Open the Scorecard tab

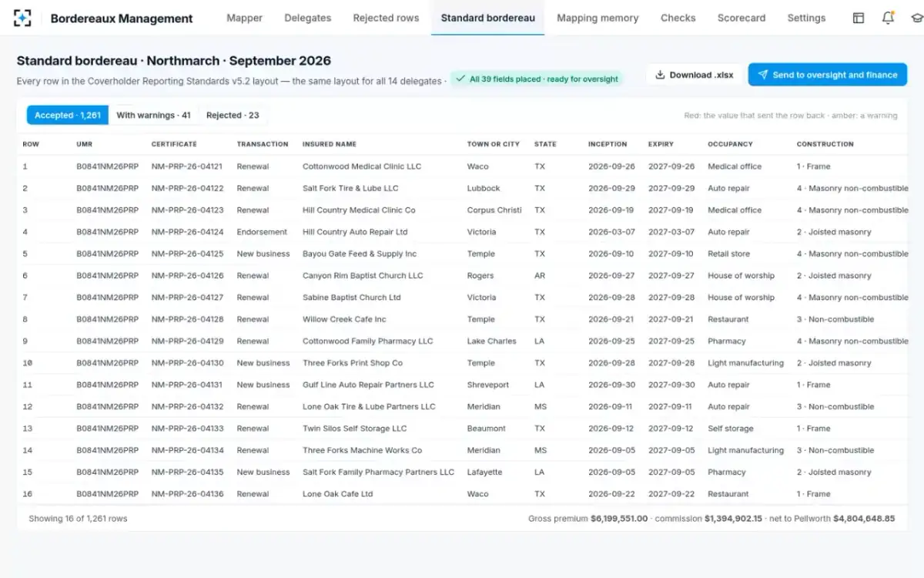[742, 18]
